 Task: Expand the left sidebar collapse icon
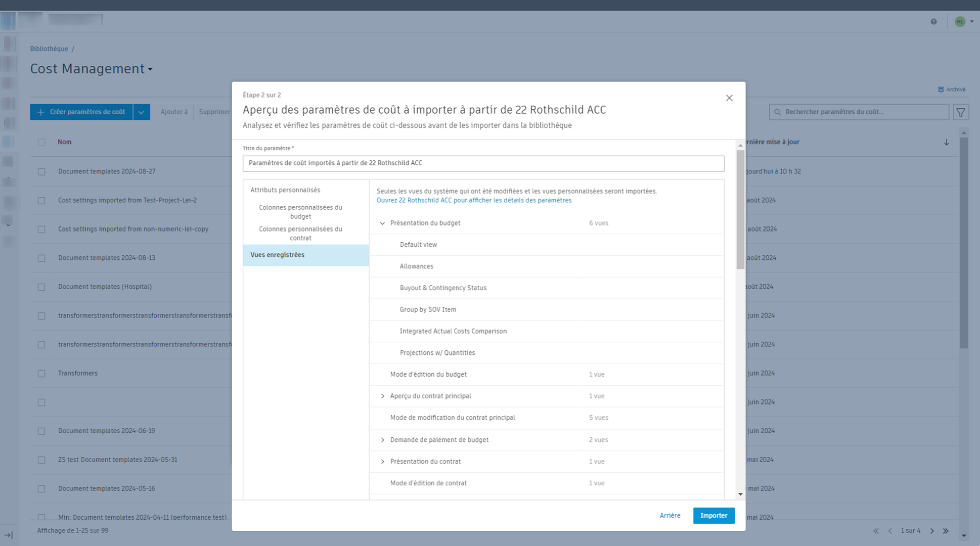click(9, 535)
